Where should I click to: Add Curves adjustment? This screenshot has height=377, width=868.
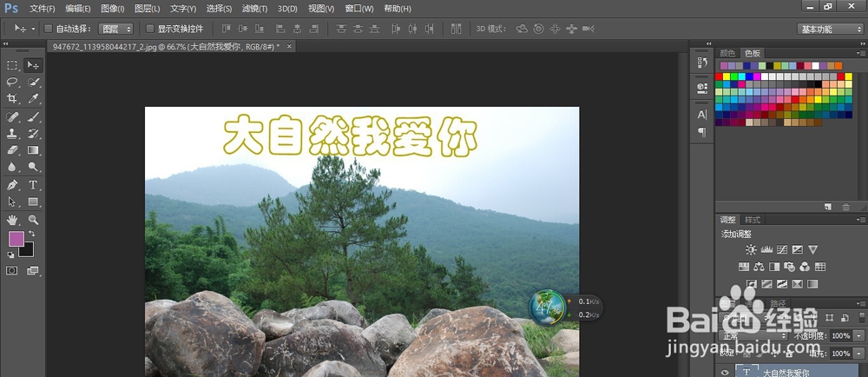click(x=782, y=249)
